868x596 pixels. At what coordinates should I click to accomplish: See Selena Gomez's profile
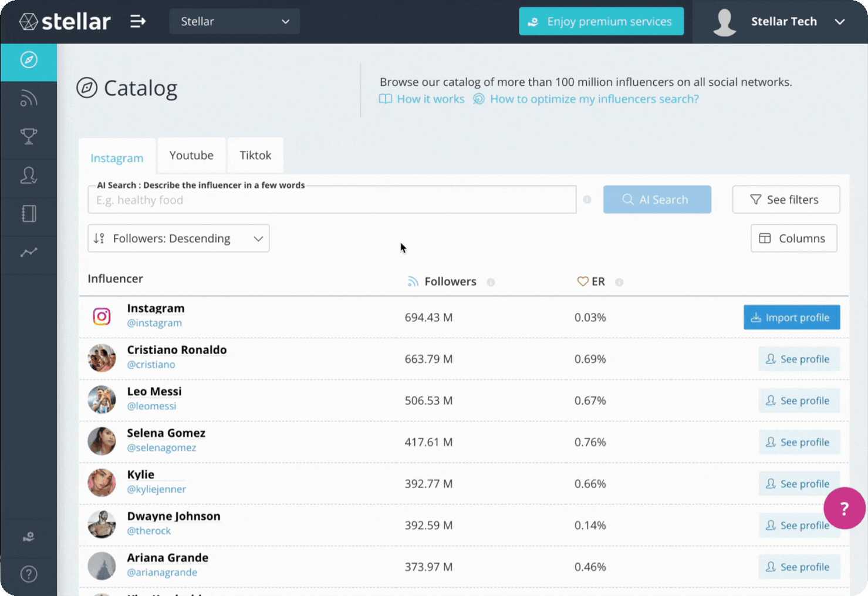tap(799, 442)
